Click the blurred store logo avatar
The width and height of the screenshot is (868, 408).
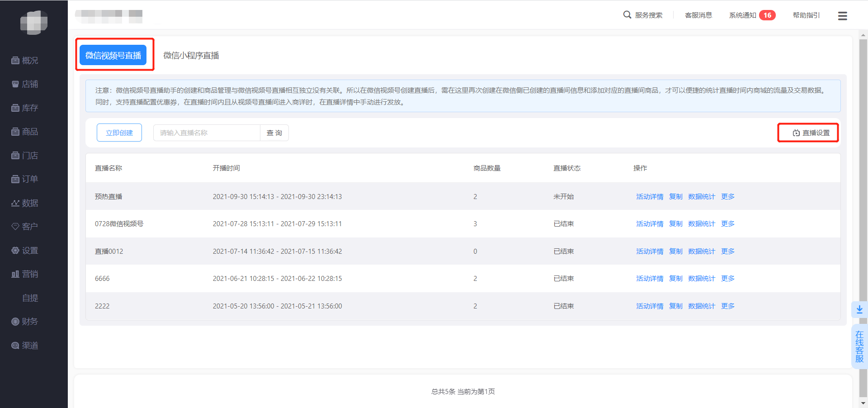(34, 23)
